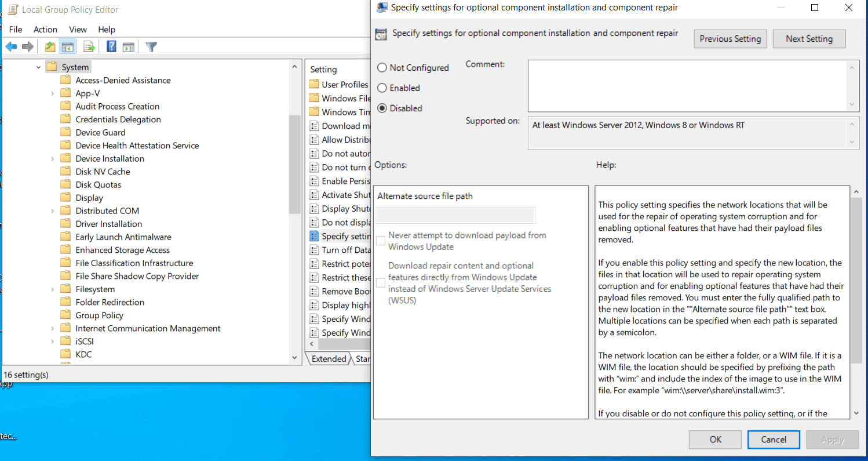Toggle Show/Hide Console Tree toolbar icon
The image size is (868, 461).
[68, 47]
